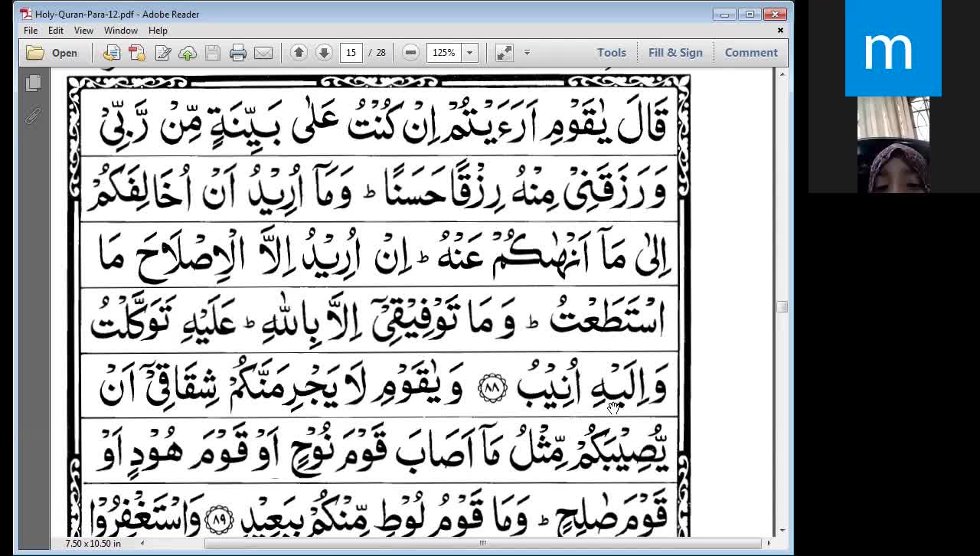Click the horizontal scrollbar right arrow
The width and height of the screenshot is (980, 556).
(769, 543)
